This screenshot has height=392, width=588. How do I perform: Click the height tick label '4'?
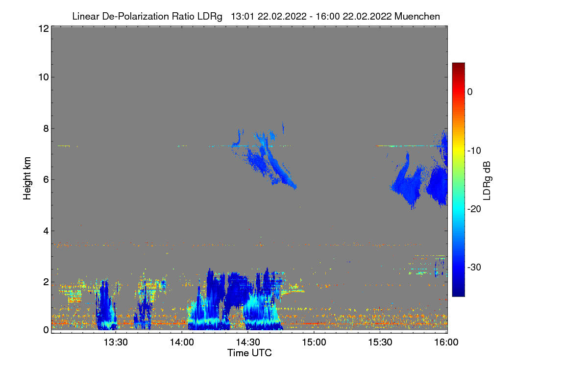(x=45, y=231)
